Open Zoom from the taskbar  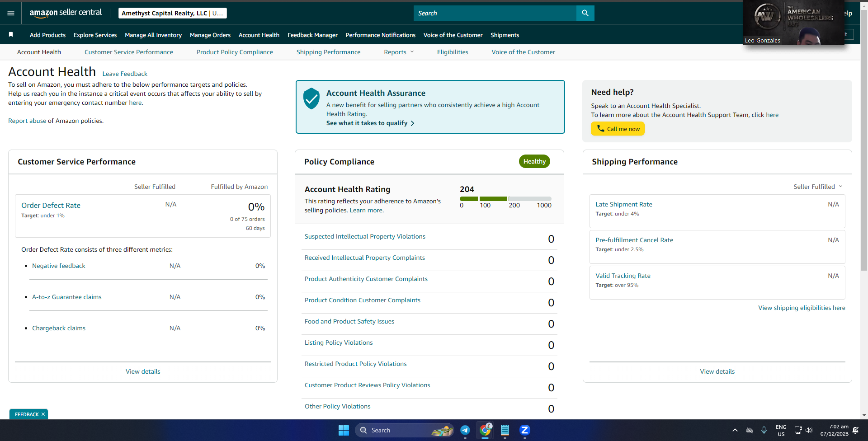(525, 430)
